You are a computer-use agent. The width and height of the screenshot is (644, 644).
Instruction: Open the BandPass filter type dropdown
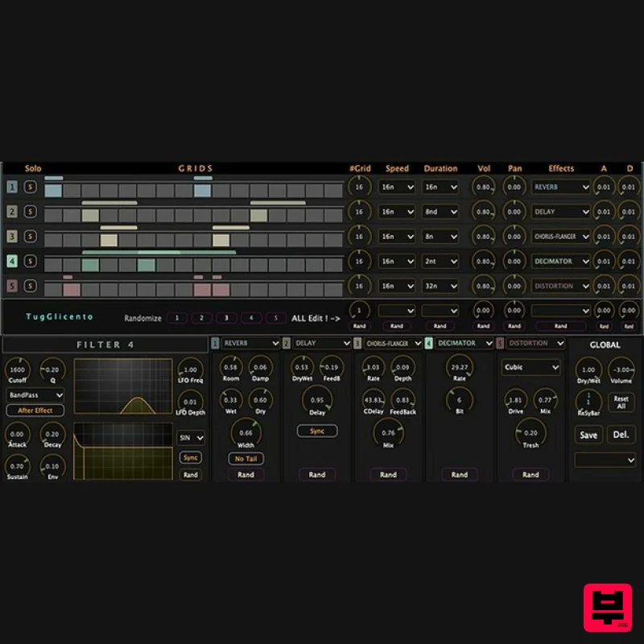pos(35,395)
